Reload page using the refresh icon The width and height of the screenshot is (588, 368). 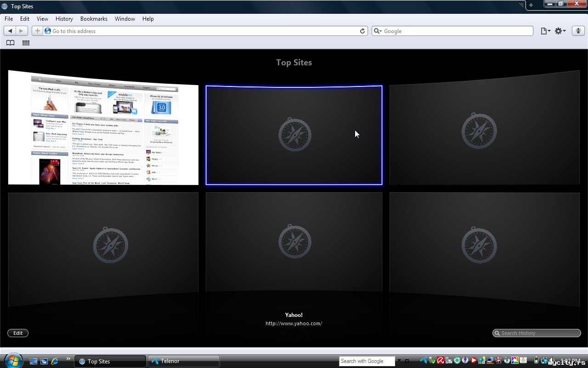coord(362,31)
